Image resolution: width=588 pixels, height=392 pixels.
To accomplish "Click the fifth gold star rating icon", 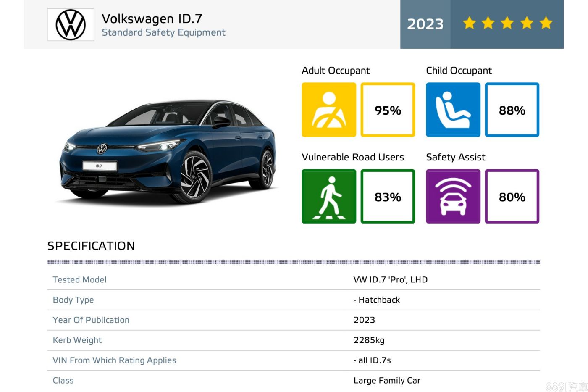I will (x=546, y=23).
